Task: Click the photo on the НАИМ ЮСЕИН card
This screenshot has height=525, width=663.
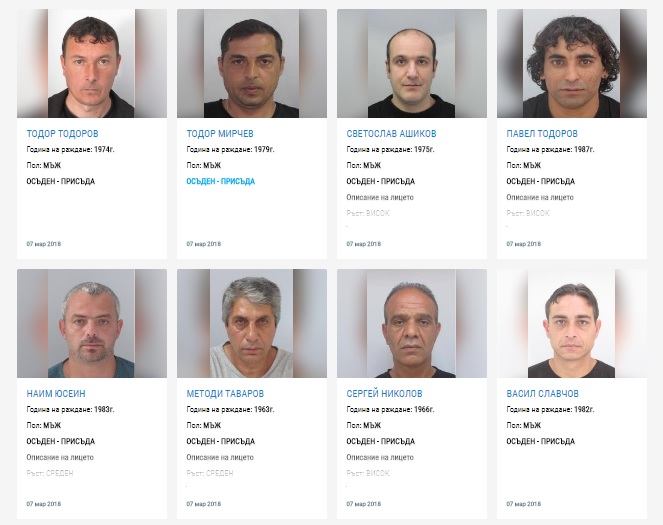Action: click(x=92, y=323)
